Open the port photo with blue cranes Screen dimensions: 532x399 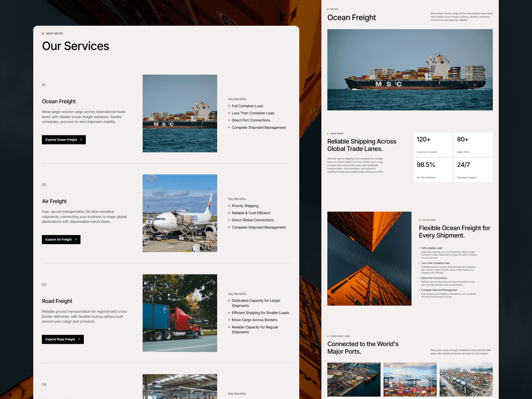pos(410,380)
